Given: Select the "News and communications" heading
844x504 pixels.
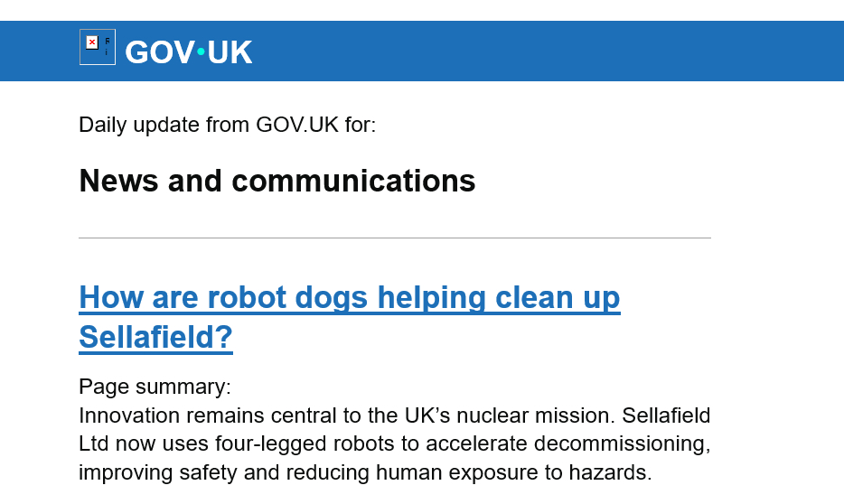Looking at the screenshot, I should [277, 181].
